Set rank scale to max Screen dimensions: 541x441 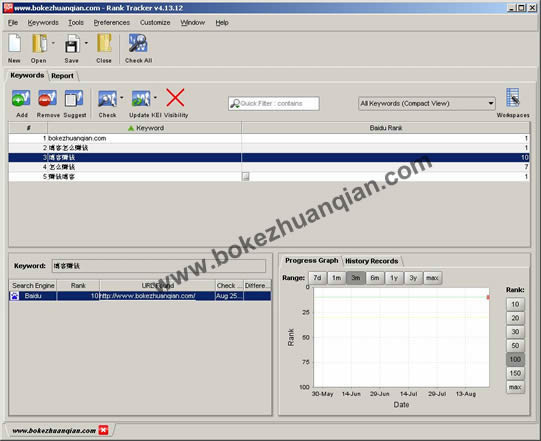[515, 387]
